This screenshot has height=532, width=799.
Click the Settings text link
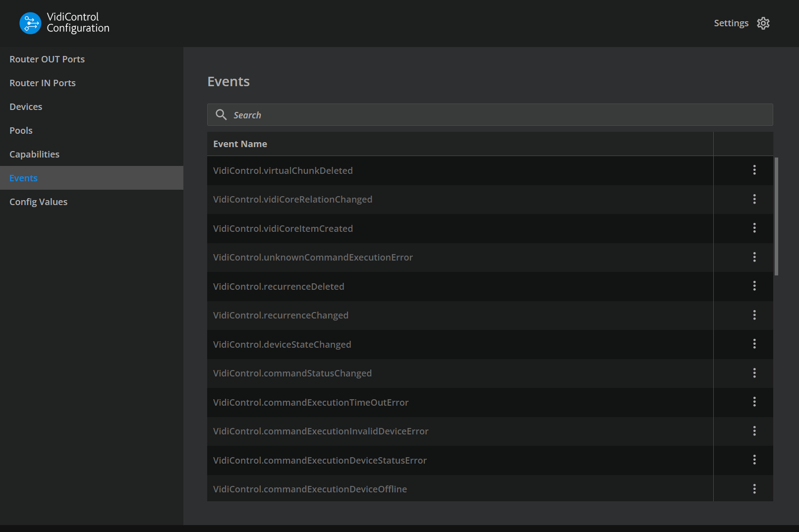(x=731, y=23)
